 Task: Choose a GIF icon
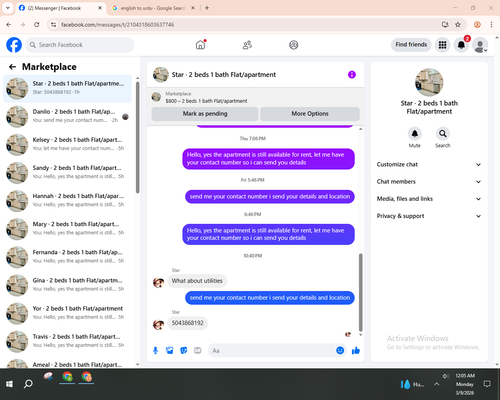coord(198,350)
